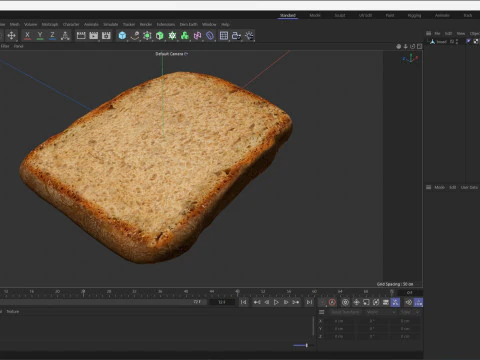Go to the start of the animation
This screenshot has height=360, width=480.
click(244, 302)
